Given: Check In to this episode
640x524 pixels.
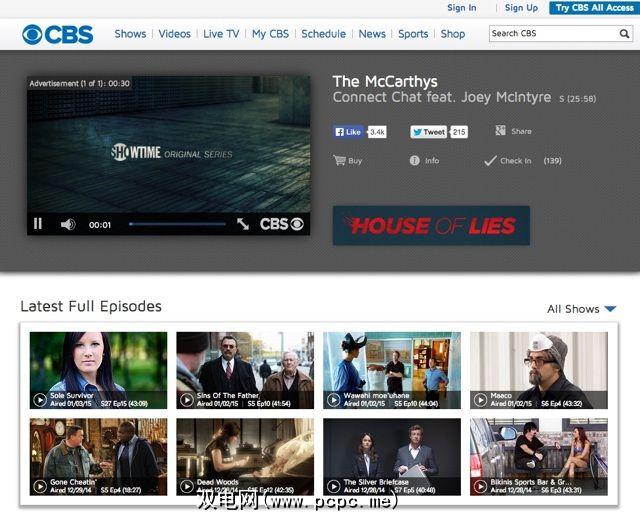Looking at the screenshot, I should [x=508, y=161].
